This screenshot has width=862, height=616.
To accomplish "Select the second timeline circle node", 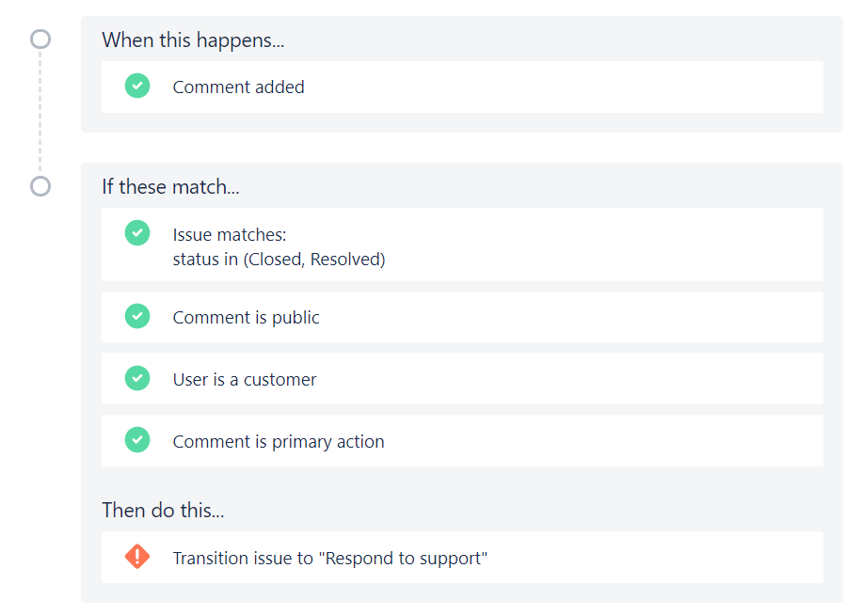I will click(40, 186).
